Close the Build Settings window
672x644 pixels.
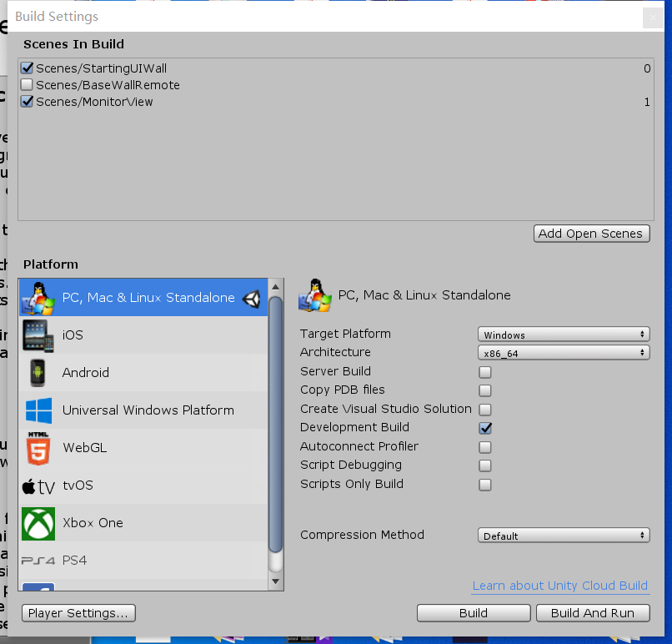(x=653, y=18)
